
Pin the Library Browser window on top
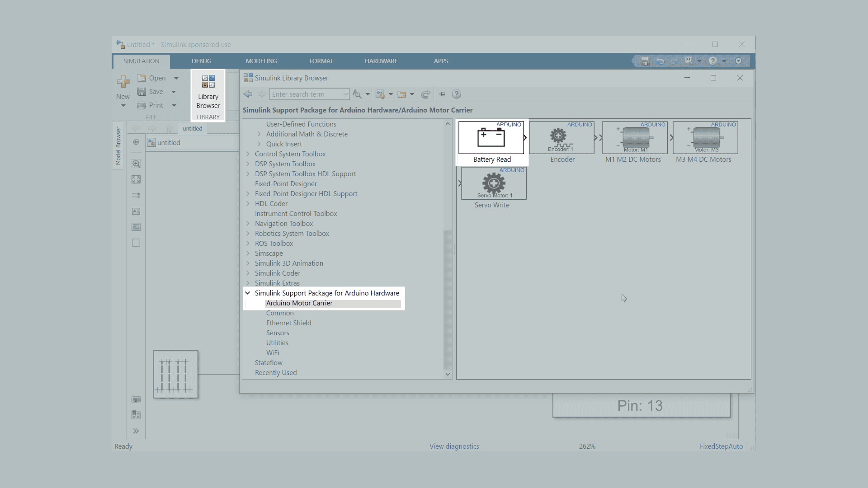(442, 94)
